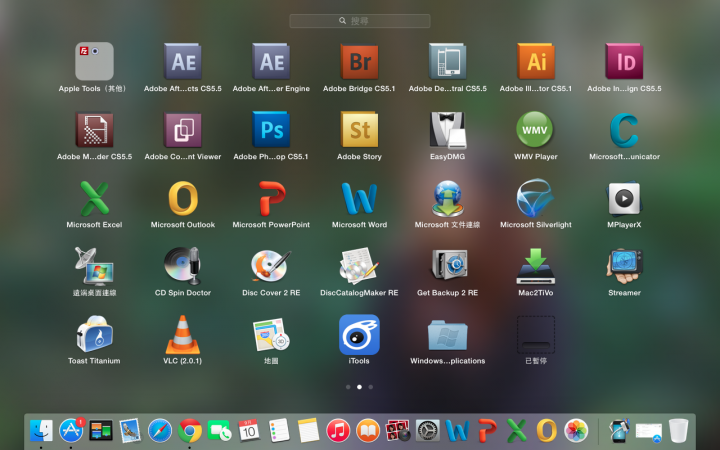Open Microsoft Excel in Launchpad grid

(94, 198)
